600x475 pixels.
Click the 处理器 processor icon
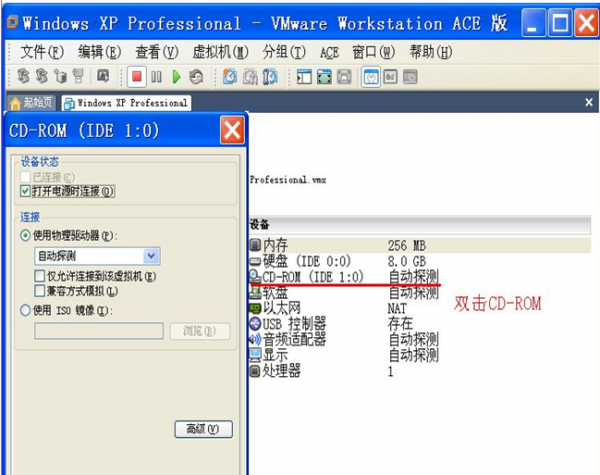tap(255, 371)
